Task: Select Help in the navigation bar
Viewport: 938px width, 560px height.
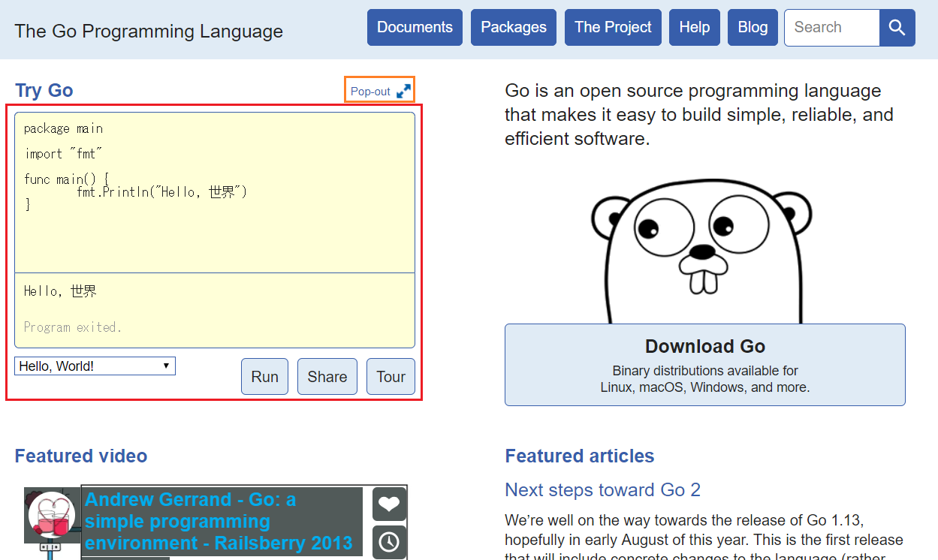Action: pos(694,28)
